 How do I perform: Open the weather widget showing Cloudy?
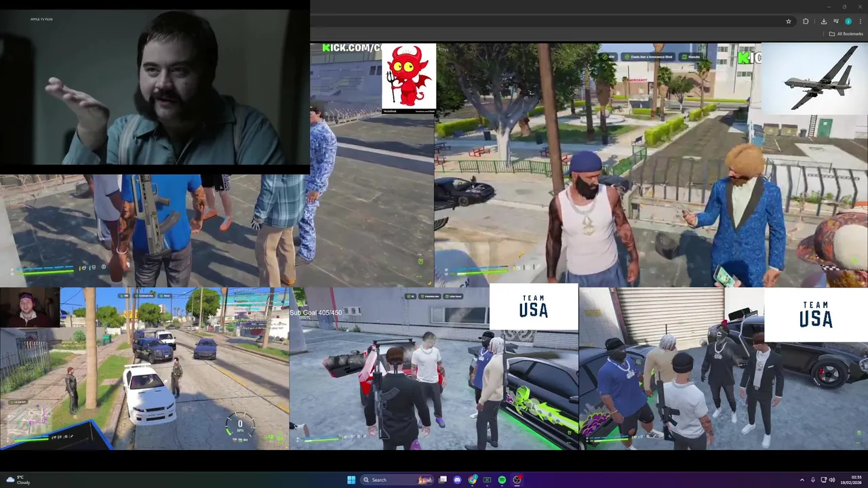pyautogui.click(x=18, y=480)
